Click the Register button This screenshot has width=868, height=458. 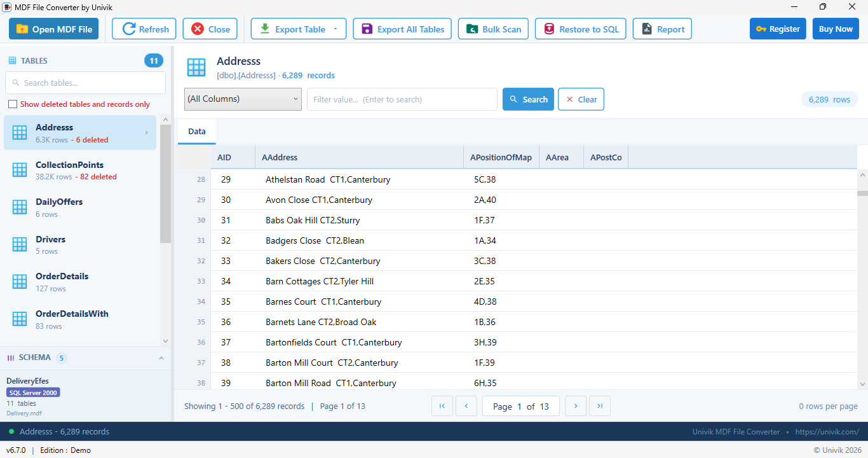778,29
